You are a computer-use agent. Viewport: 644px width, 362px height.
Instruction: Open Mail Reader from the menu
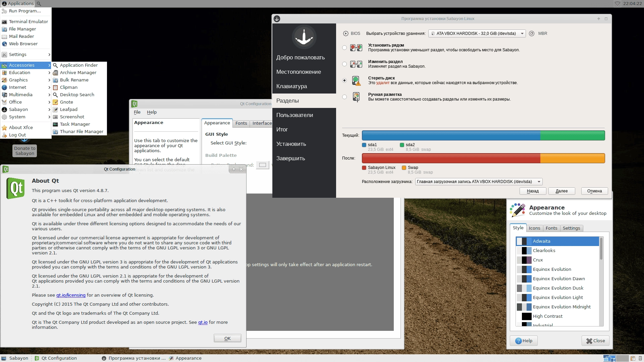click(25, 36)
